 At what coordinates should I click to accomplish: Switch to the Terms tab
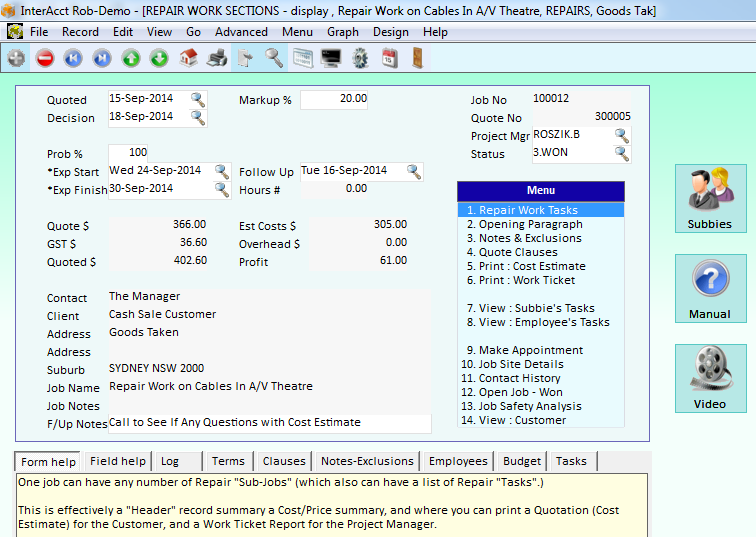coord(229,461)
